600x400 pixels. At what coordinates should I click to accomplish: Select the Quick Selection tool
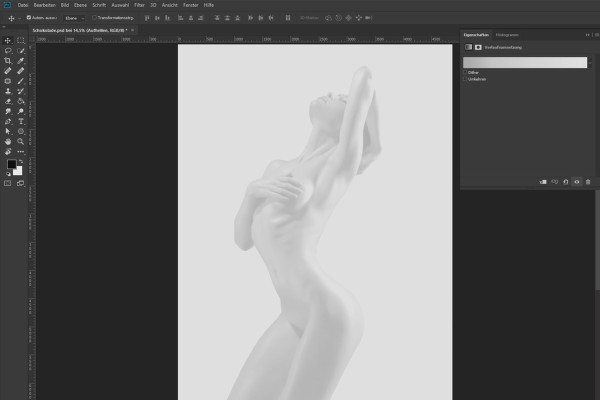point(21,51)
